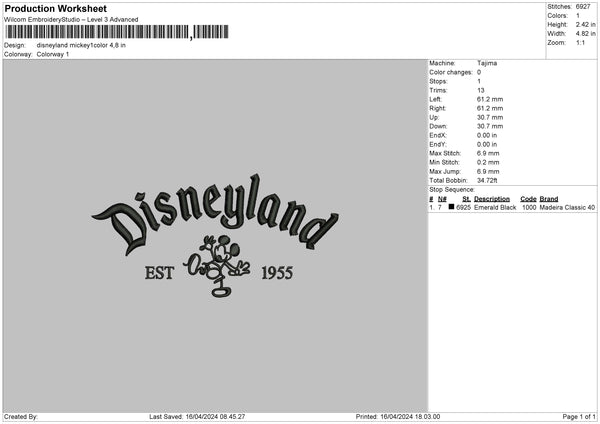This screenshot has height=424, width=600.
Task: Click the Trims 13 value
Action: [x=481, y=90]
